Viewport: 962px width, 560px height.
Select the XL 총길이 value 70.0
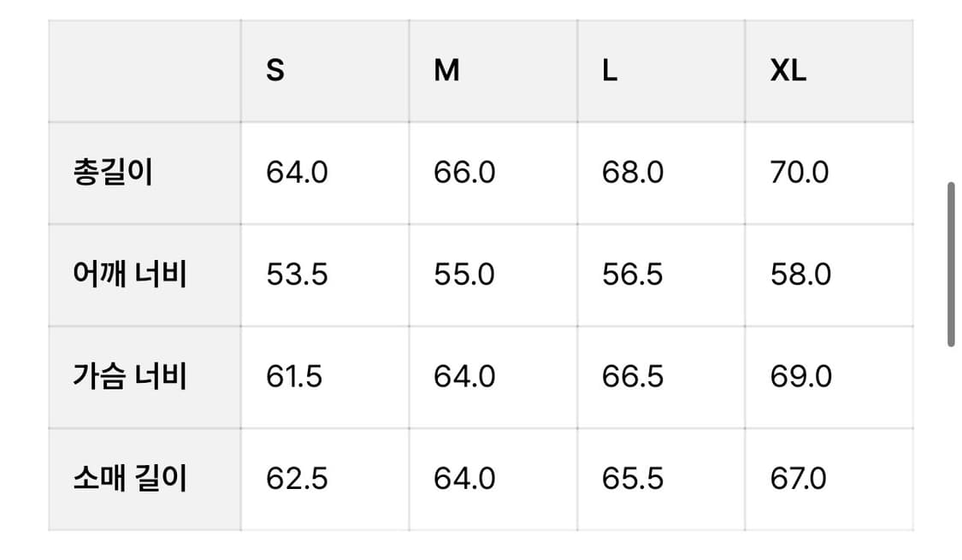point(800,173)
